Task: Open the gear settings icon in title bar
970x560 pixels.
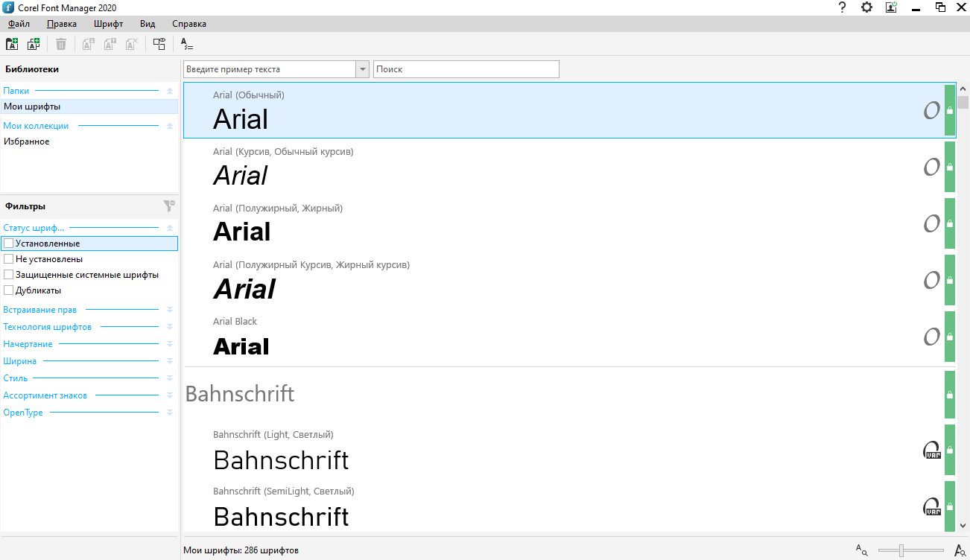Action: 866,7
